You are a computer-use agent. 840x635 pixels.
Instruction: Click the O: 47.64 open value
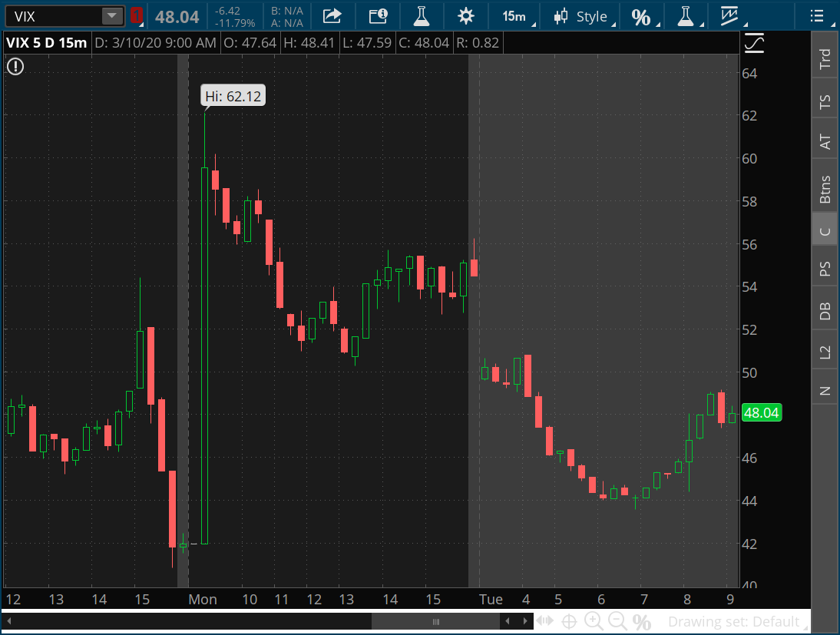[250, 43]
